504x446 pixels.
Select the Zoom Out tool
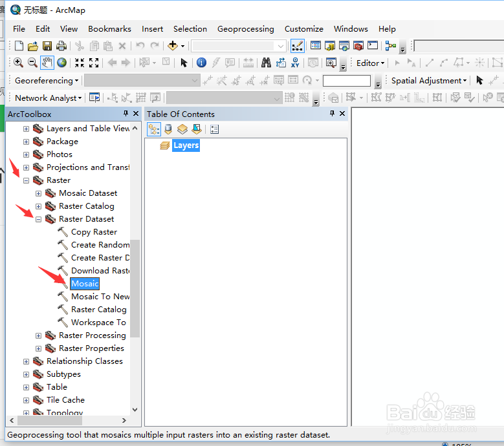[32, 63]
